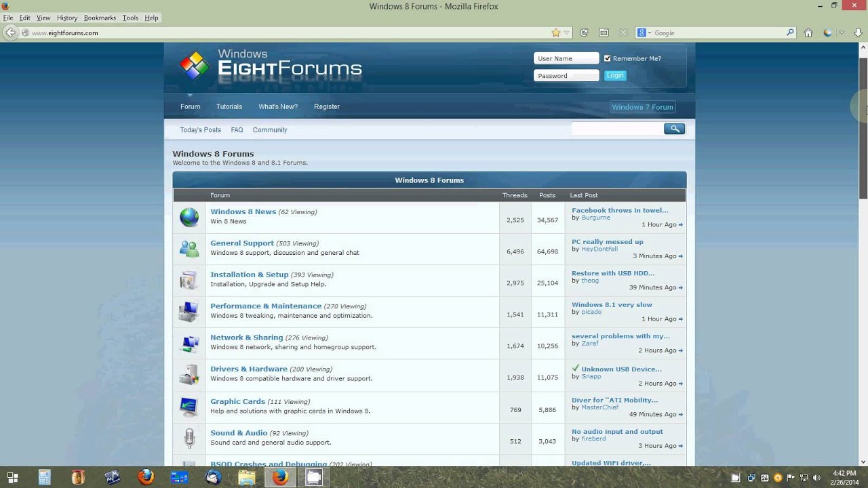
Task: Open the Tools menu
Action: 130,18
